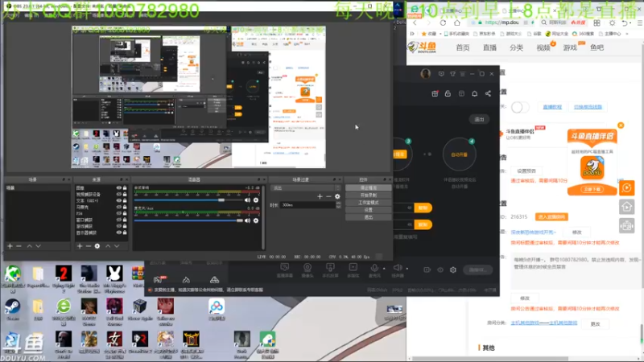The height and width of the screenshot is (362, 644).
Task: Toggle visibility of PS4 source
Action: (118, 213)
